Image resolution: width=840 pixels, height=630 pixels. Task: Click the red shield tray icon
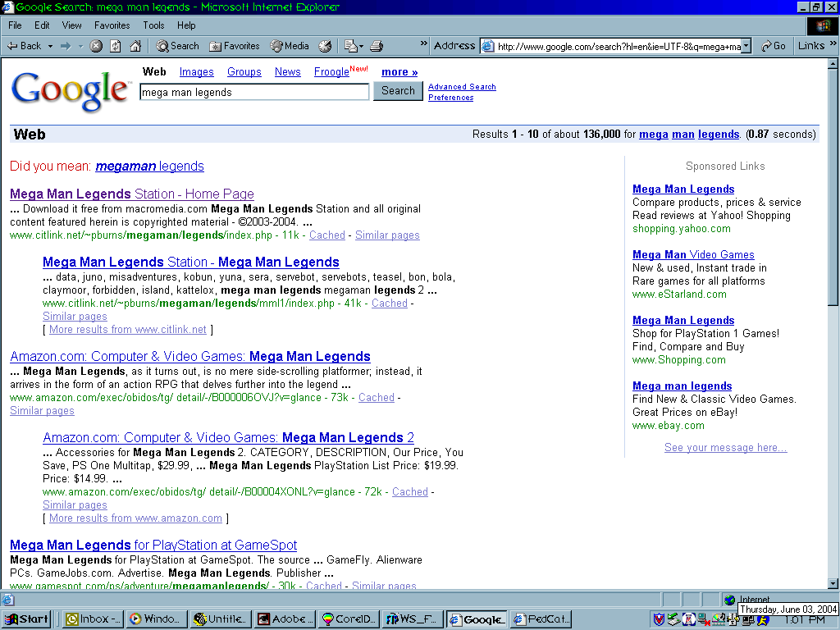[x=659, y=620]
